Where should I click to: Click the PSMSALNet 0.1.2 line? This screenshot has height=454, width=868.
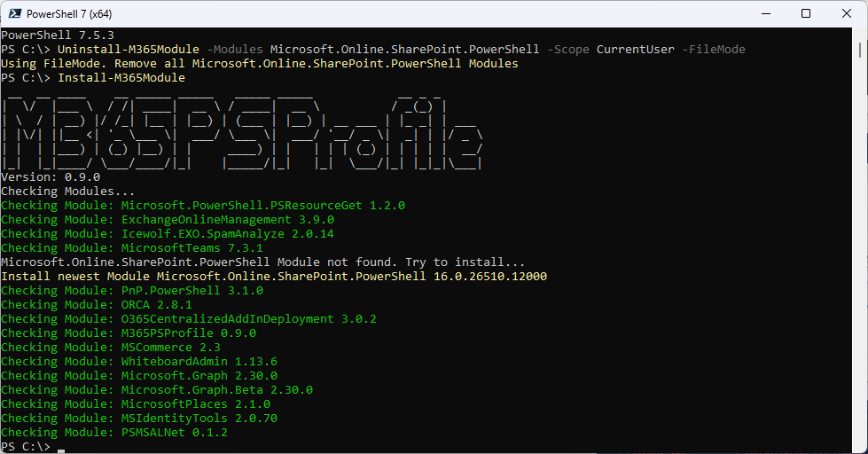pos(114,433)
